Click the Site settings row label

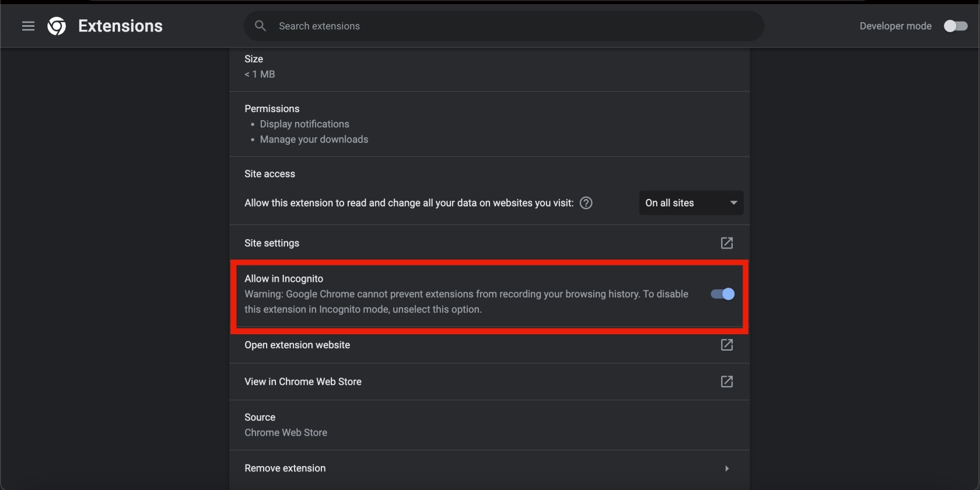point(272,243)
